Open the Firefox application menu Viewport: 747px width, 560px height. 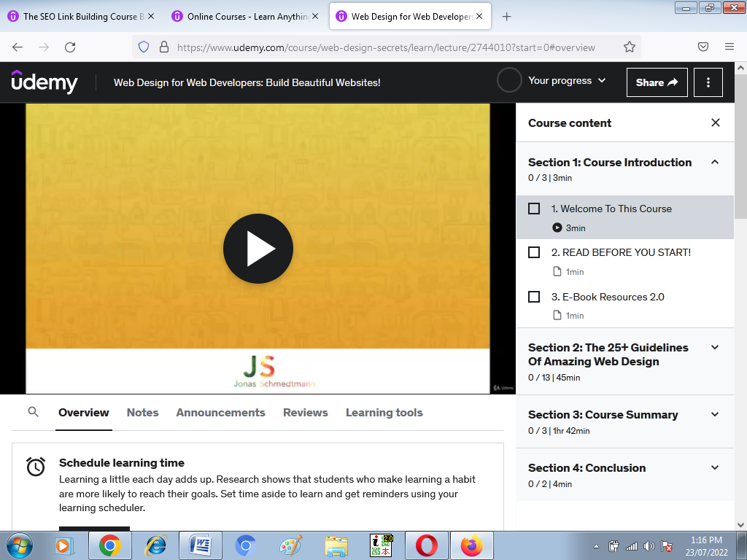pos(729,47)
